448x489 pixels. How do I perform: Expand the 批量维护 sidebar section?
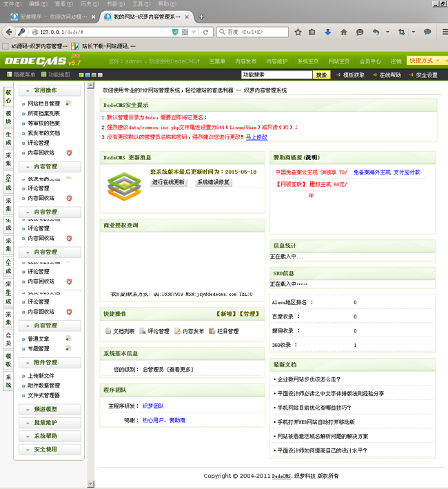coord(45,422)
